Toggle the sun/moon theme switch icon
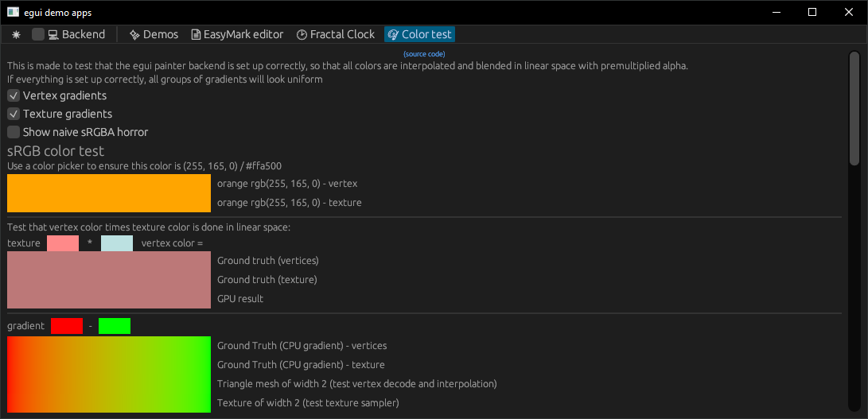Image resolution: width=868 pixels, height=419 pixels. [17, 34]
